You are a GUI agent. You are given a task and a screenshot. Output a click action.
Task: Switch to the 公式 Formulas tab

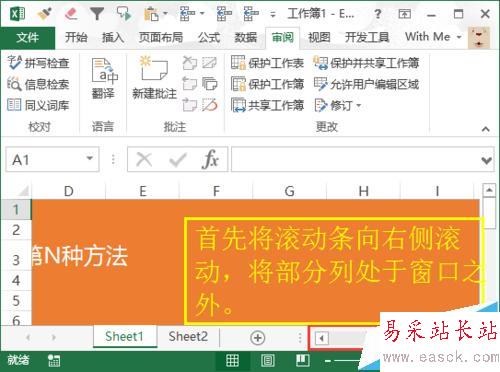coord(209,37)
